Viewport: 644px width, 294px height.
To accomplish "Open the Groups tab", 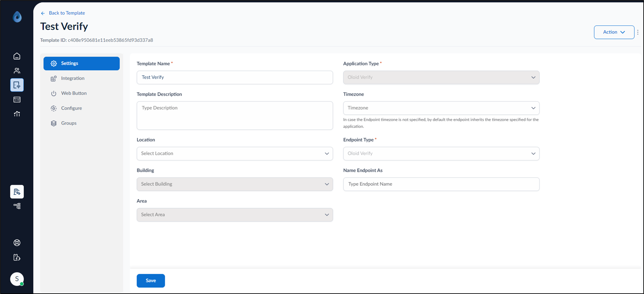I will [x=82, y=123].
